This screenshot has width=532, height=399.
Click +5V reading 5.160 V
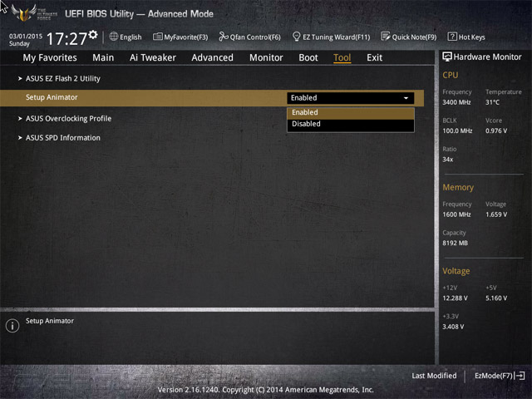coord(496,298)
